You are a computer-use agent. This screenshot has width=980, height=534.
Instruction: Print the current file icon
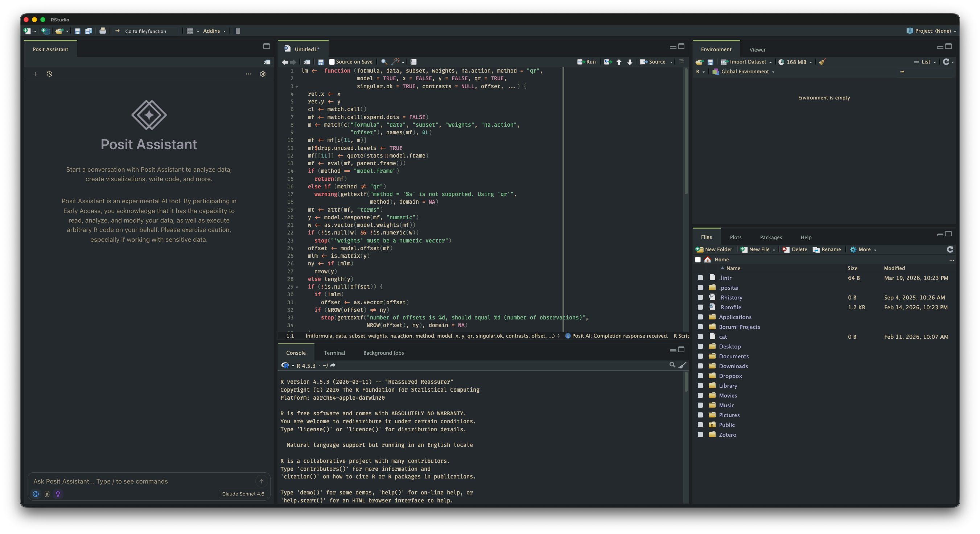point(103,31)
